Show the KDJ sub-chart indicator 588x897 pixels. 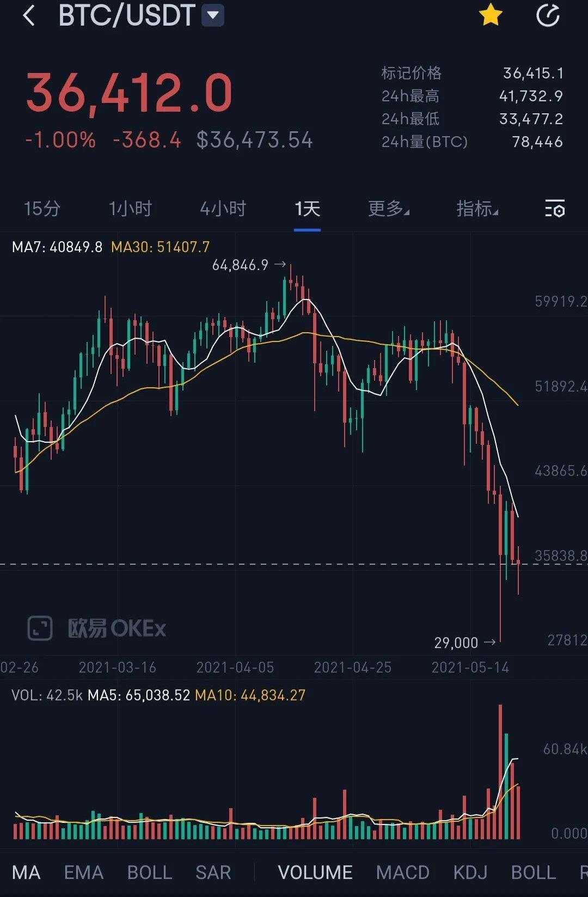point(470,872)
